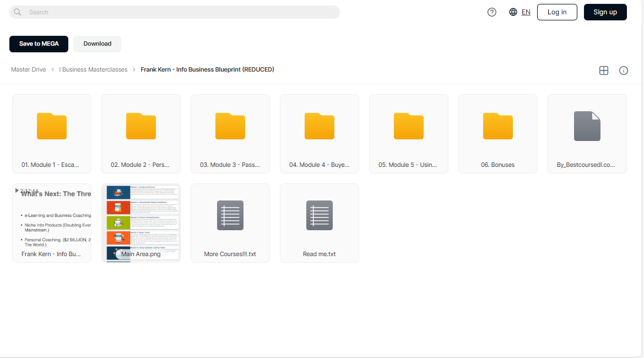This screenshot has height=358, width=644.
Task: Open the 06. Bonuses folder icon
Action: pos(498,126)
